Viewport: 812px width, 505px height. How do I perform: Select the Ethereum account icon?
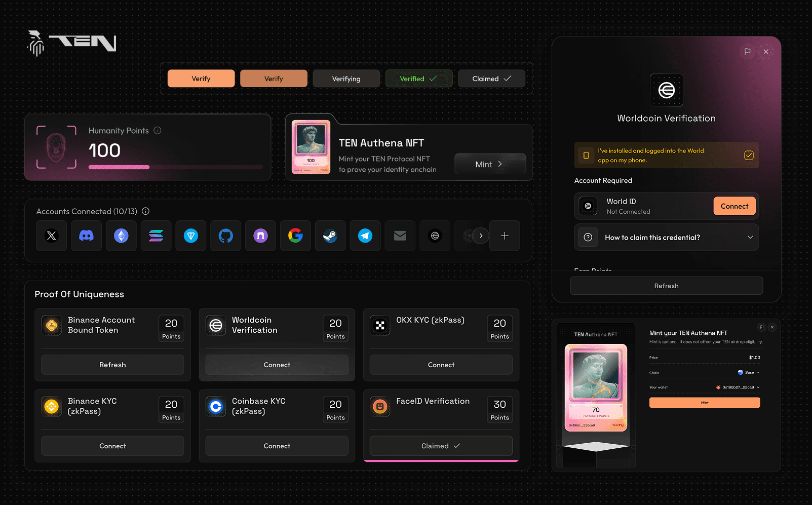tap(121, 236)
